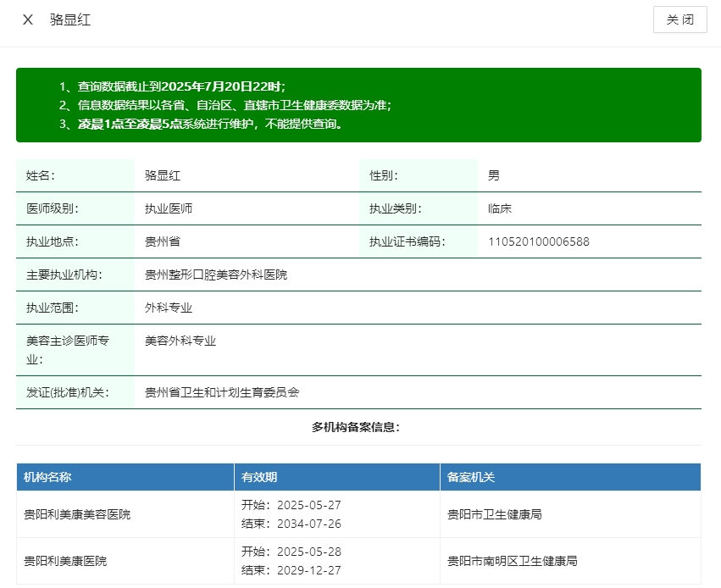Click end date 2029-12-27
This screenshot has height=588, width=721.
click(x=309, y=571)
